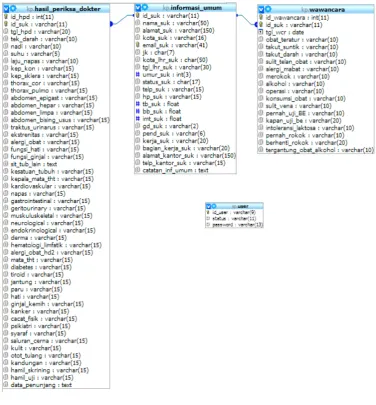Click the numeric hash icon beside bb_suk
The height and width of the screenshot is (405, 376).
click(138, 111)
